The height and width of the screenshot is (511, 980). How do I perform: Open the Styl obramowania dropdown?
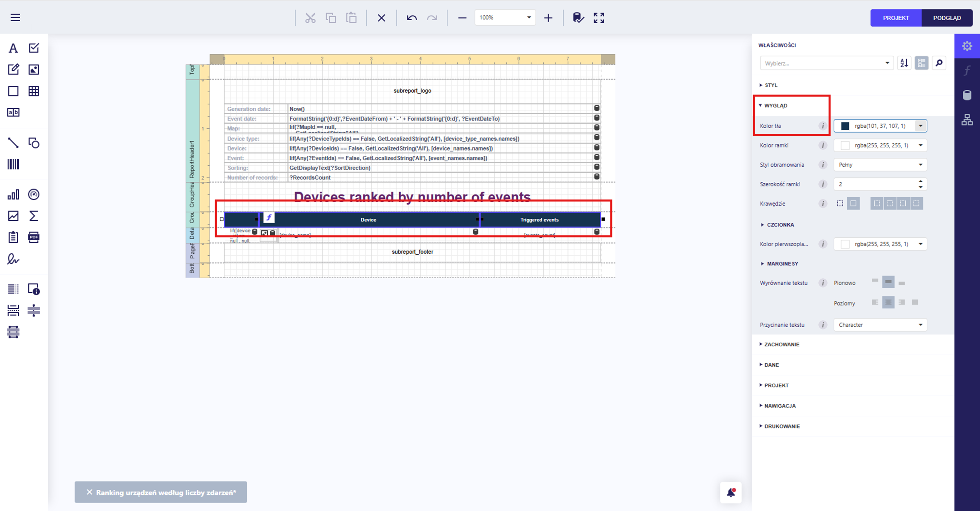click(880, 165)
